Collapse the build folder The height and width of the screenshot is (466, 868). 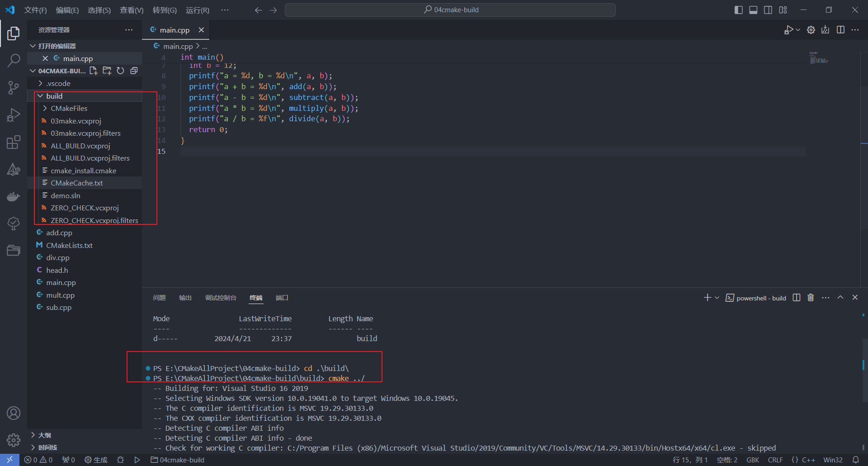40,96
